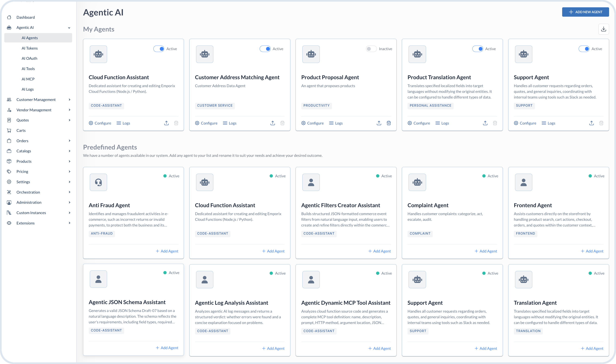Click the PRODUCTIVITY tag on Product Proposal Agent
Viewport: 616px width, 364px height.
click(316, 105)
